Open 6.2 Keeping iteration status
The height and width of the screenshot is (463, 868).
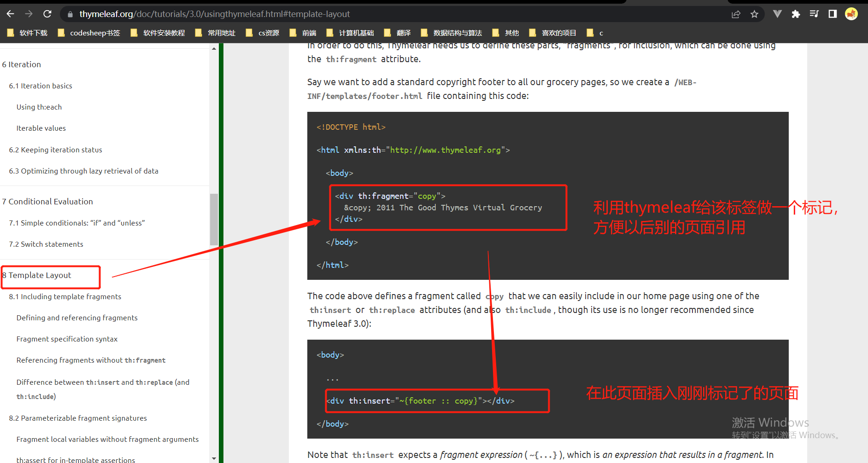point(55,150)
